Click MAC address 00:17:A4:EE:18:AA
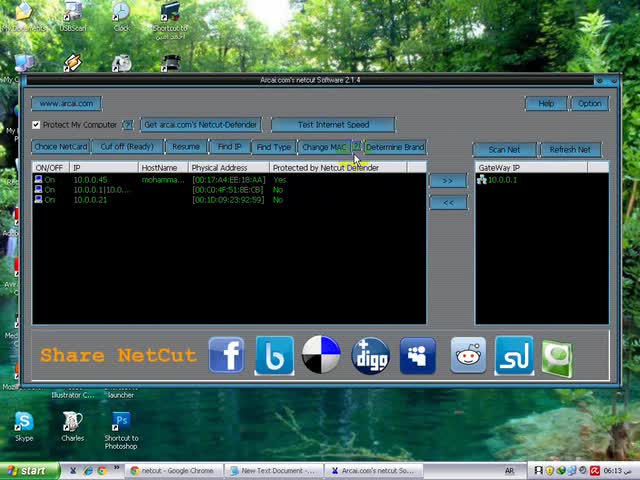Image resolution: width=640 pixels, height=480 pixels. click(x=229, y=180)
